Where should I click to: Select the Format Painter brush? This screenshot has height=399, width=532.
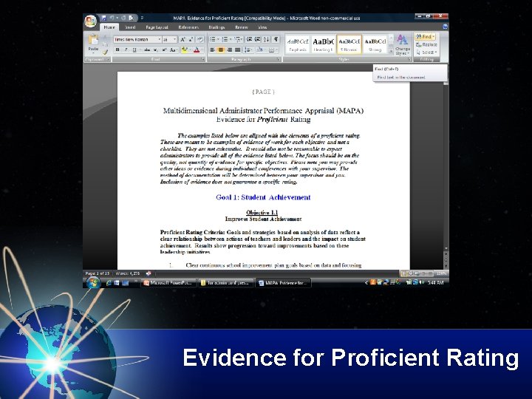tap(106, 52)
